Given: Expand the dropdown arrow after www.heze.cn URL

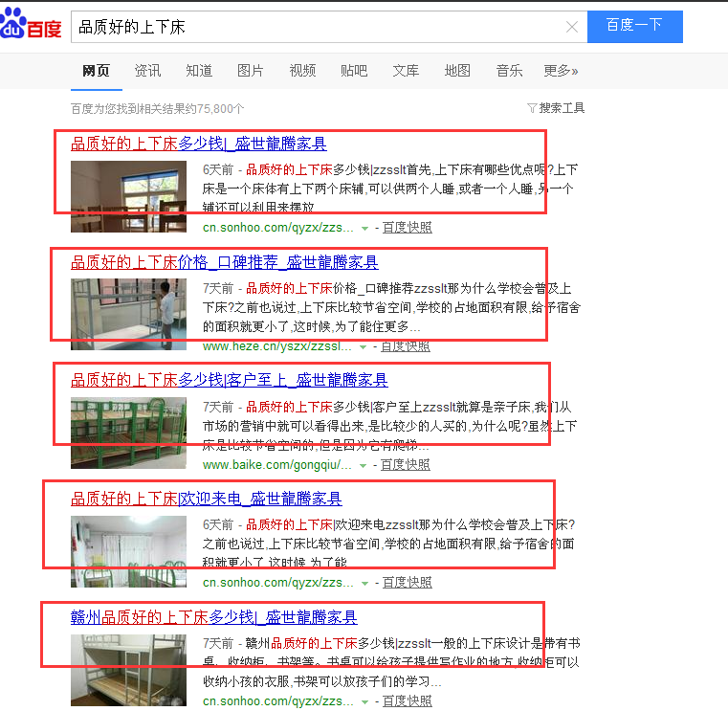Looking at the screenshot, I should click(x=364, y=347).
